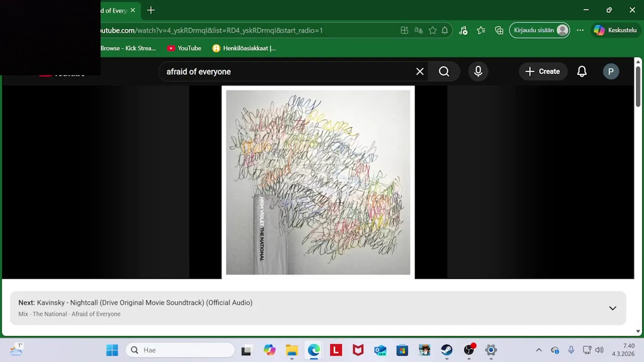Viewport: 644px width, 362px height.
Task: Switch to Microsoft Edge in the taskbar
Action: tap(314, 350)
